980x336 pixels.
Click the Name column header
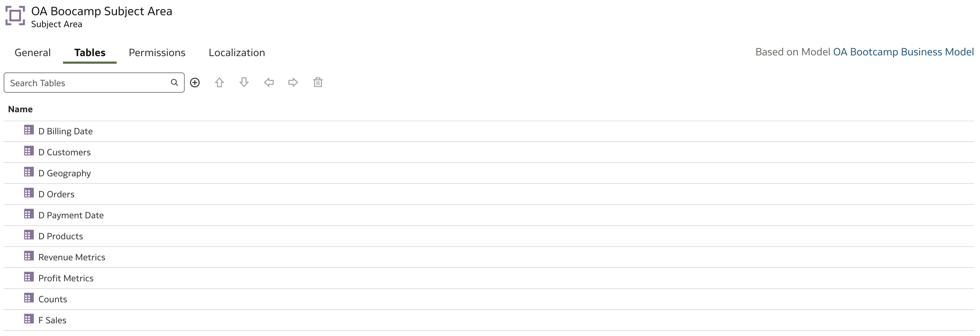pyautogui.click(x=21, y=110)
